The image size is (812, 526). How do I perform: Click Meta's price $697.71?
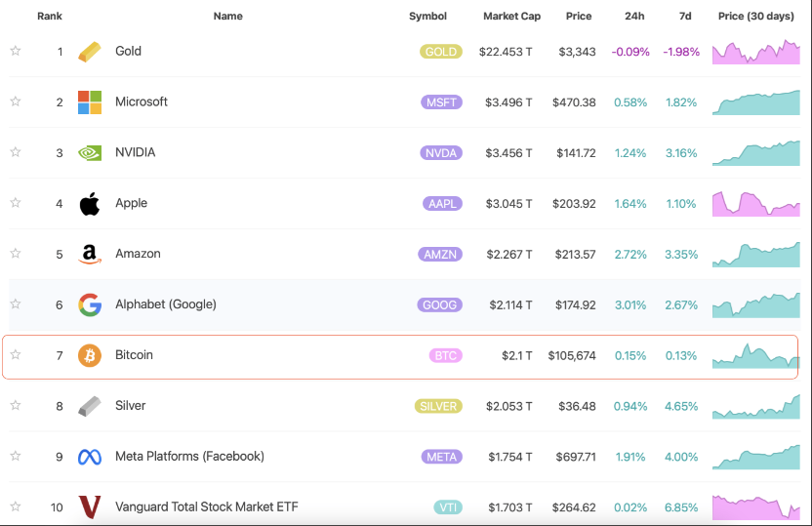tap(576, 457)
